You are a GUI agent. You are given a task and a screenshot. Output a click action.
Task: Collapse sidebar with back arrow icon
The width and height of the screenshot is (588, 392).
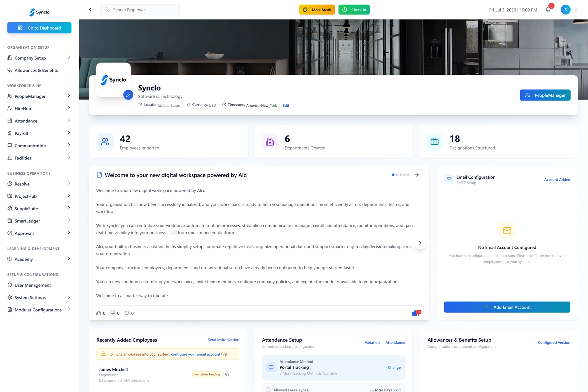click(x=90, y=10)
